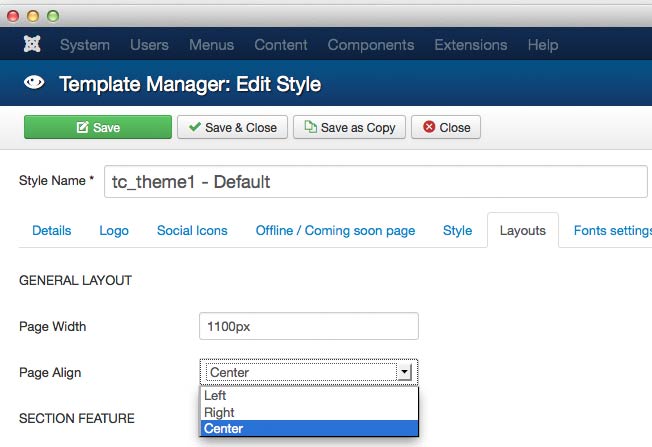Screen dimensions: 652x447
Task: Click Save as Copy button
Action: click(350, 127)
